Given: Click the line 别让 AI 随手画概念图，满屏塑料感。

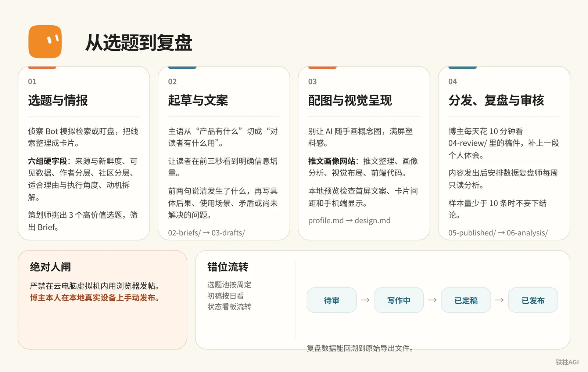Looking at the screenshot, I should tap(361, 137).
